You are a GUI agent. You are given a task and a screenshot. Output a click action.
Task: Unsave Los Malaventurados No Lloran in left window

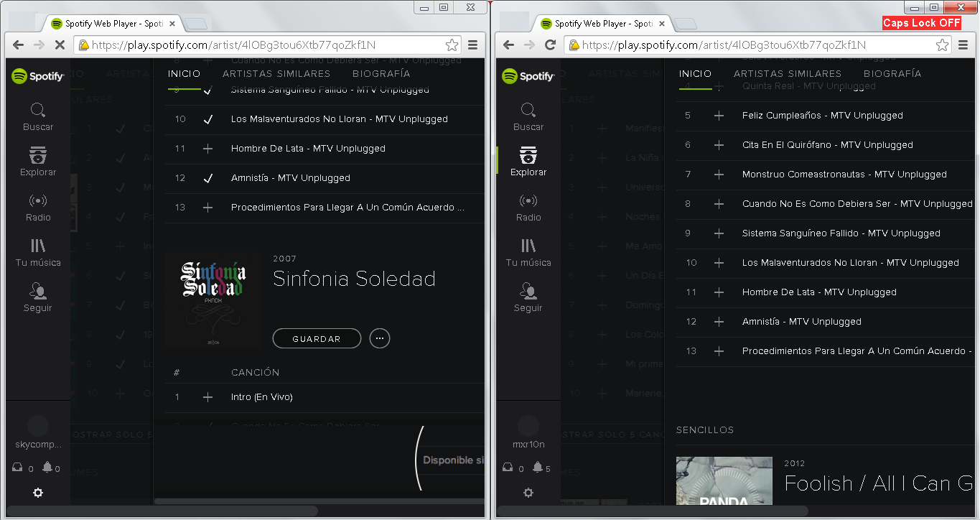click(208, 119)
